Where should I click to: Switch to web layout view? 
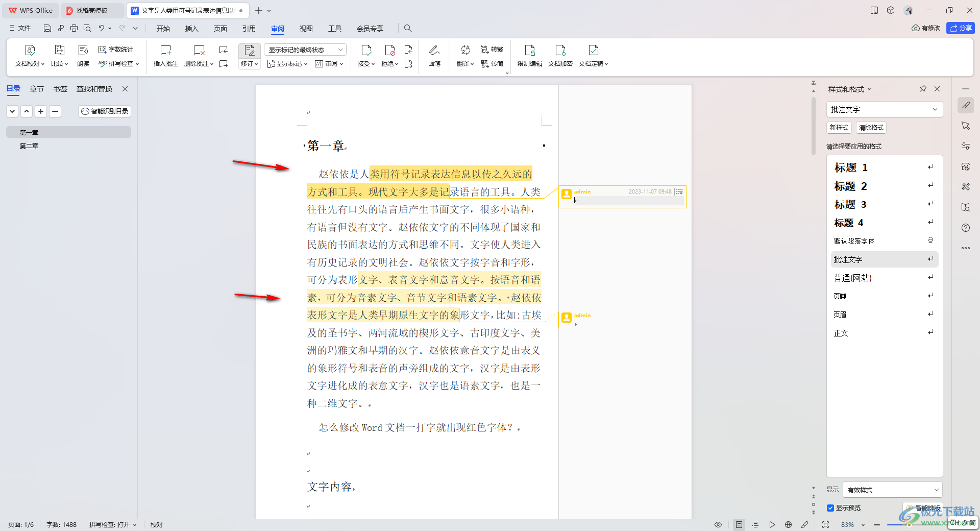(788, 524)
